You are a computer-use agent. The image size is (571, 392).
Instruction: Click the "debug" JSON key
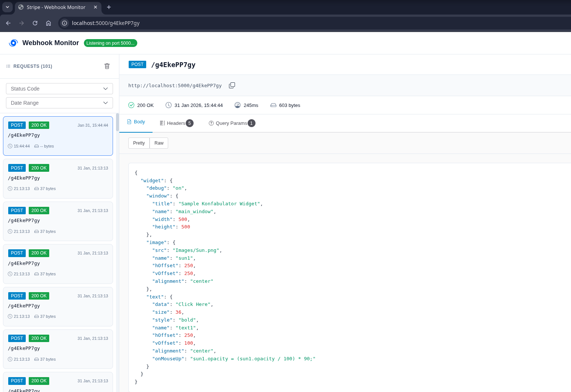[157, 188]
